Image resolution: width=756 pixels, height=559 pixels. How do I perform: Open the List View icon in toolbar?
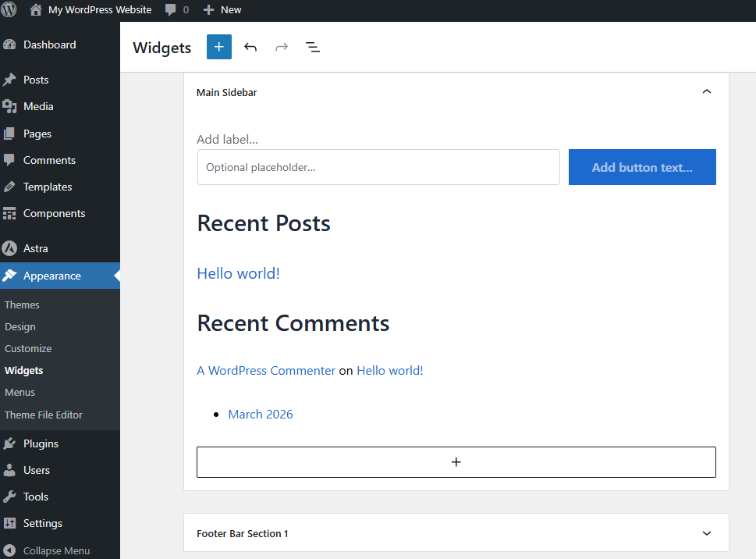pos(313,47)
